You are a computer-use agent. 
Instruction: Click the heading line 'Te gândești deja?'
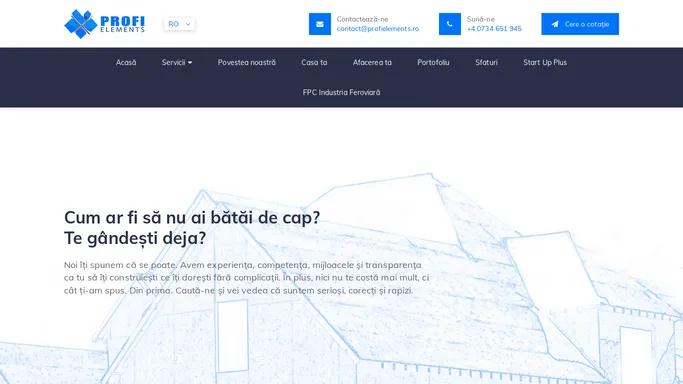point(135,239)
